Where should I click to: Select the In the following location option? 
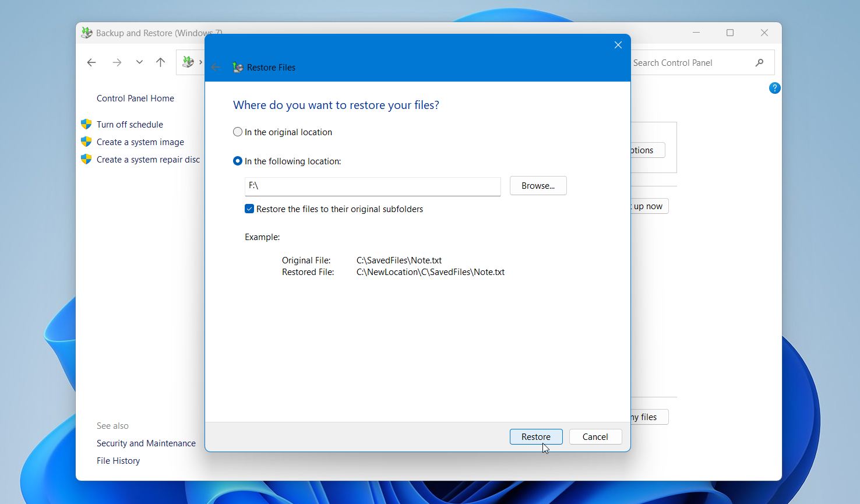pos(237,161)
